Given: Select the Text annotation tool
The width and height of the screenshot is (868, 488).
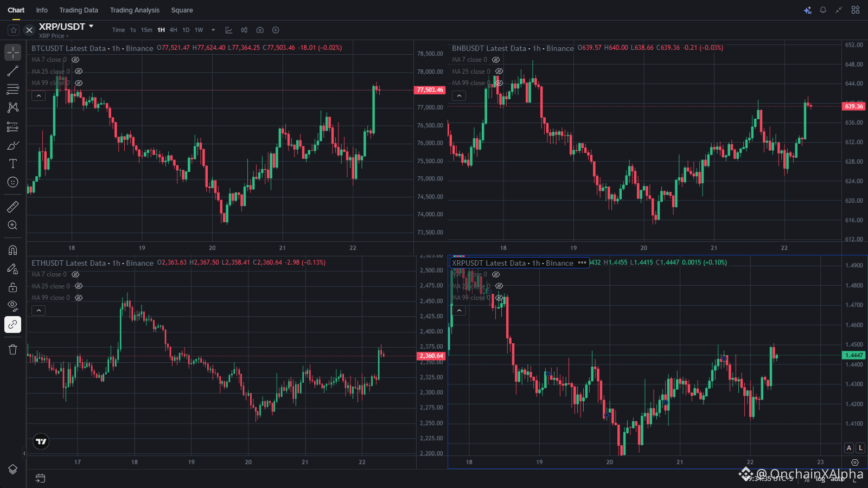Looking at the screenshot, I should point(13,164).
